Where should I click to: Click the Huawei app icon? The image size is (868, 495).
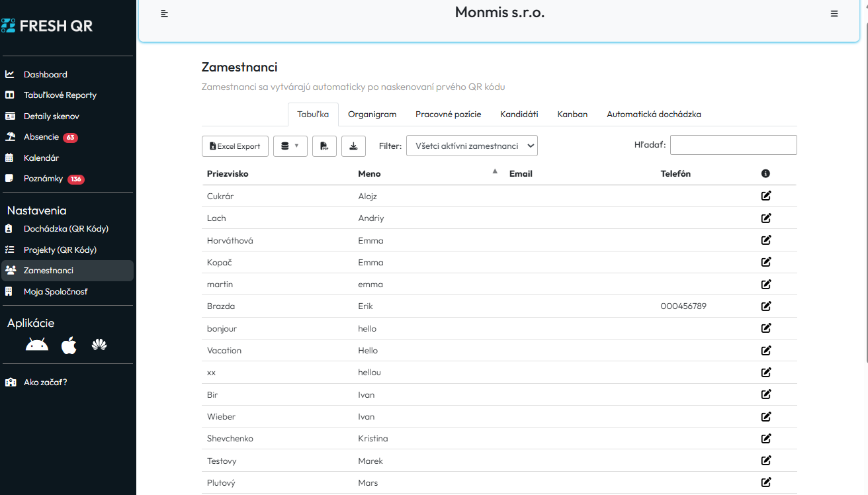99,345
